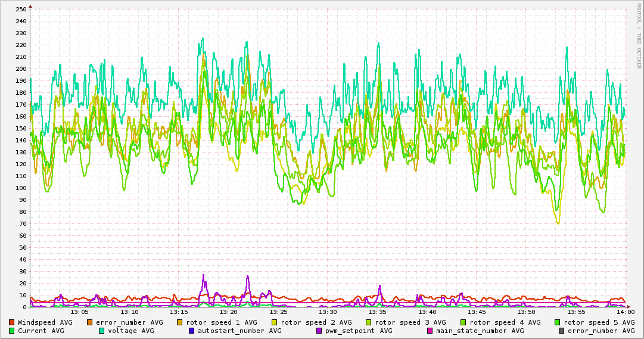Image resolution: width=644 pixels, height=339 pixels.
Task: Click the 130 value on the y-axis
Action: (20, 153)
